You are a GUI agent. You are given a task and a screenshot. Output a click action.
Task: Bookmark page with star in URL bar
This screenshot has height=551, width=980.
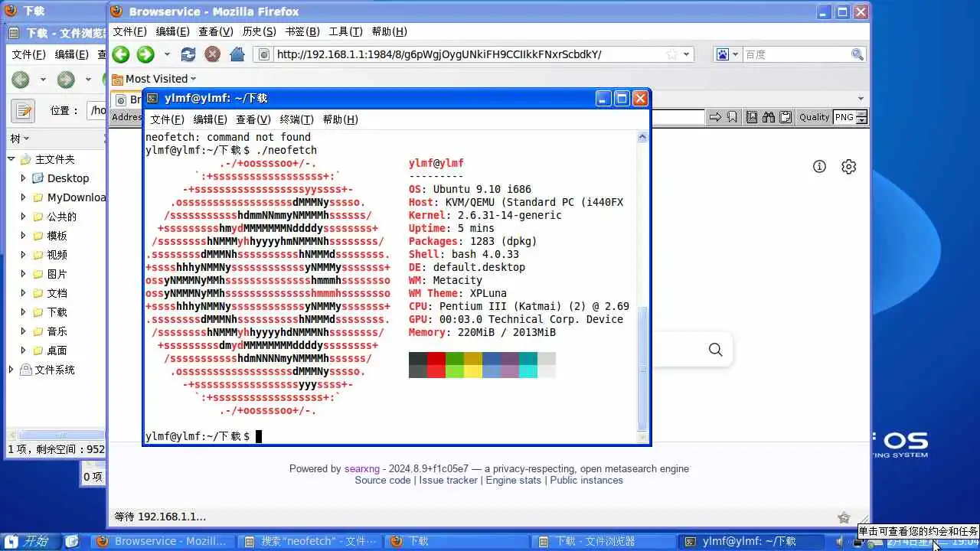tap(671, 54)
